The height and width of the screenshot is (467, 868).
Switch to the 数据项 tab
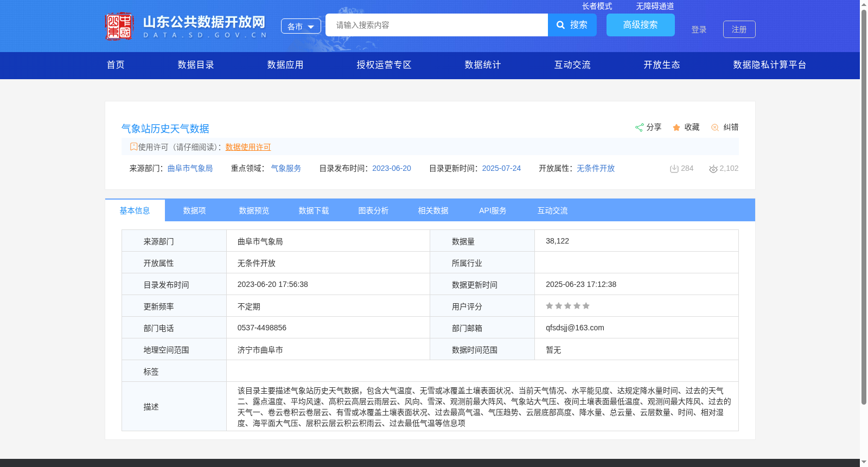195,210
